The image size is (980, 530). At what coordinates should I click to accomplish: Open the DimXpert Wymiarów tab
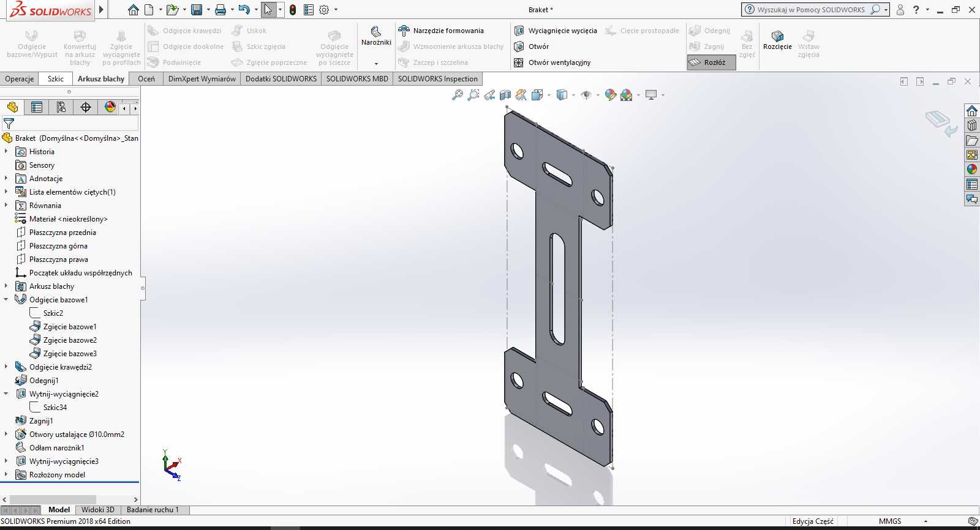coord(202,79)
